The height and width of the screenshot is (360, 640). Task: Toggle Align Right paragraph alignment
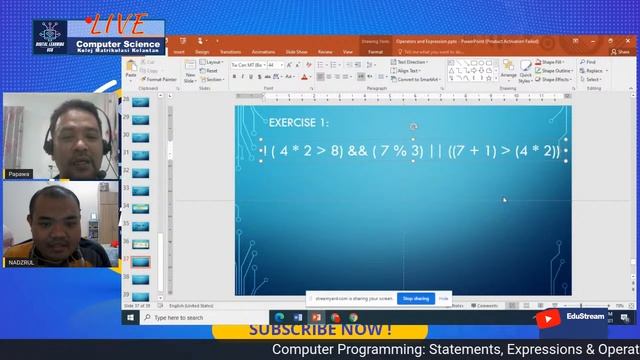pyautogui.click(x=337, y=77)
